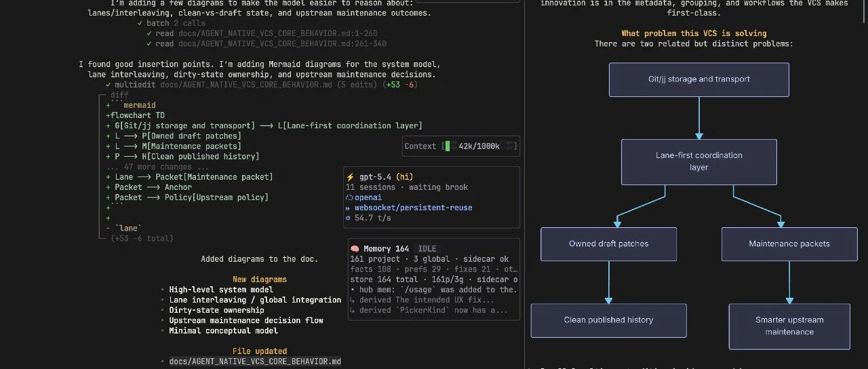The image size is (868, 369).
Task: Click 'derived PickerKind now has a...' line
Action: point(429,310)
